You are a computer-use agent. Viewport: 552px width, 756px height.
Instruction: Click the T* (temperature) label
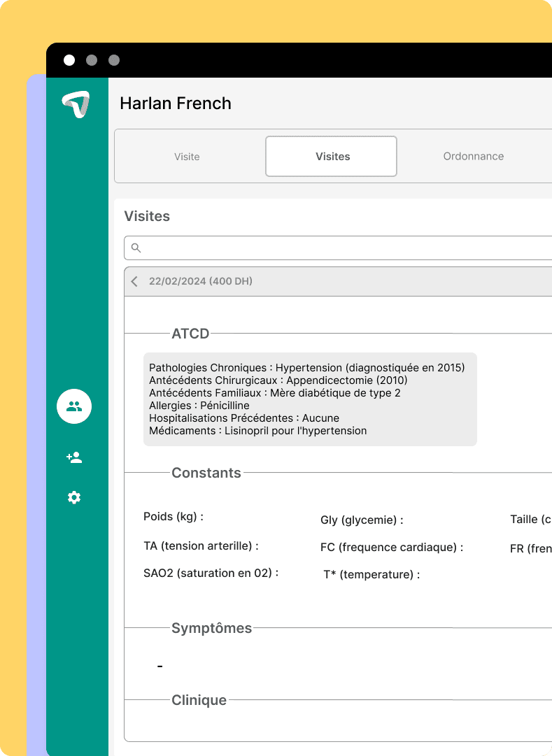(x=371, y=575)
